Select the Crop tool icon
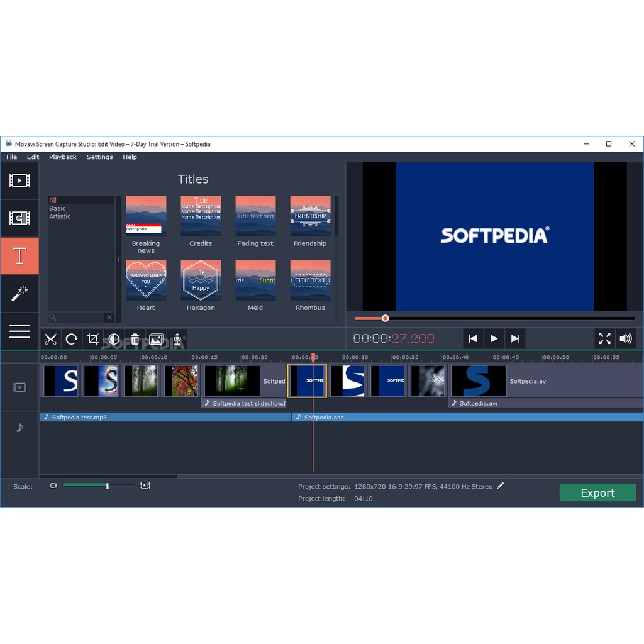This screenshot has height=644, width=644. (93, 339)
